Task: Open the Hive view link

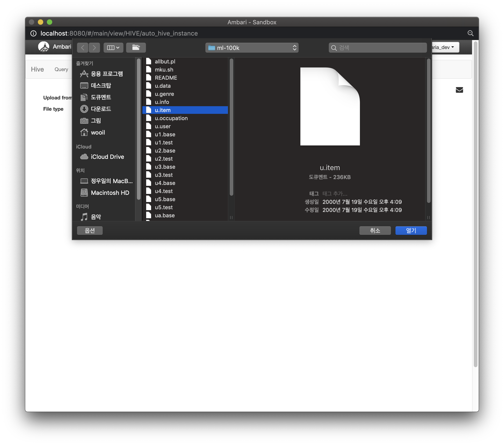Action: (37, 69)
